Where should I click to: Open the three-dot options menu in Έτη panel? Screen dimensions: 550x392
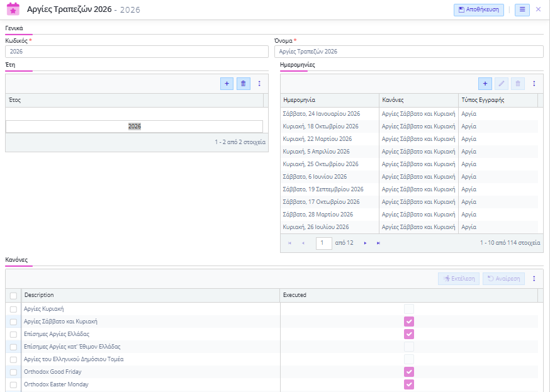(259, 84)
